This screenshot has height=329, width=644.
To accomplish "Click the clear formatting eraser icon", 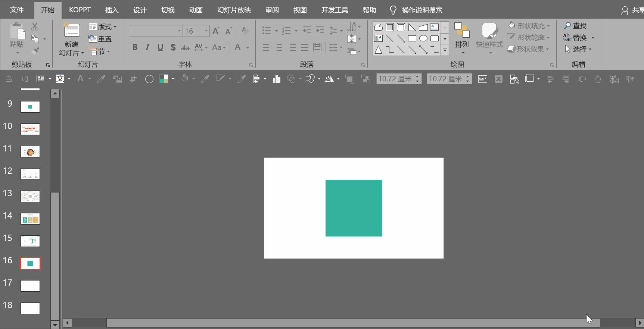I will click(x=245, y=31).
